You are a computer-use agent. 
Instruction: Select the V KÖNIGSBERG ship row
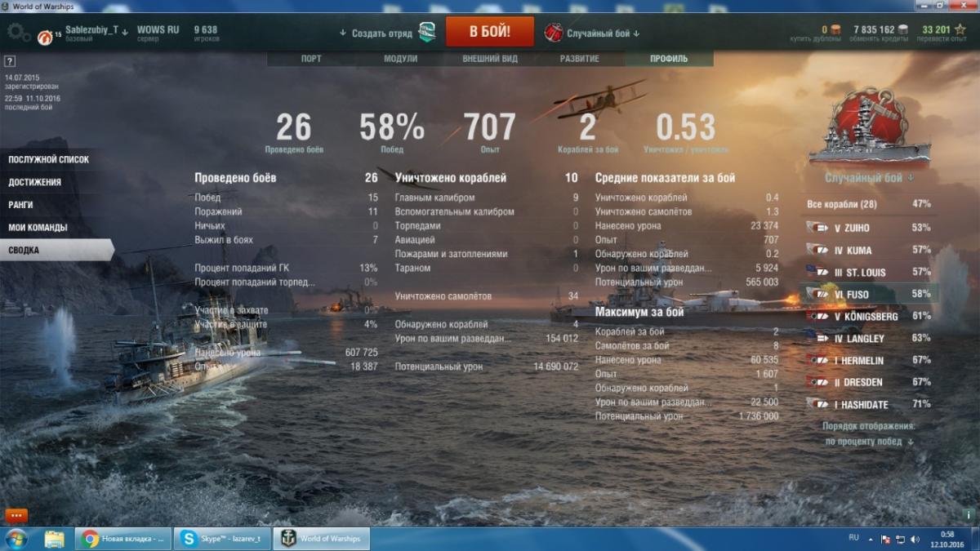[x=869, y=316]
